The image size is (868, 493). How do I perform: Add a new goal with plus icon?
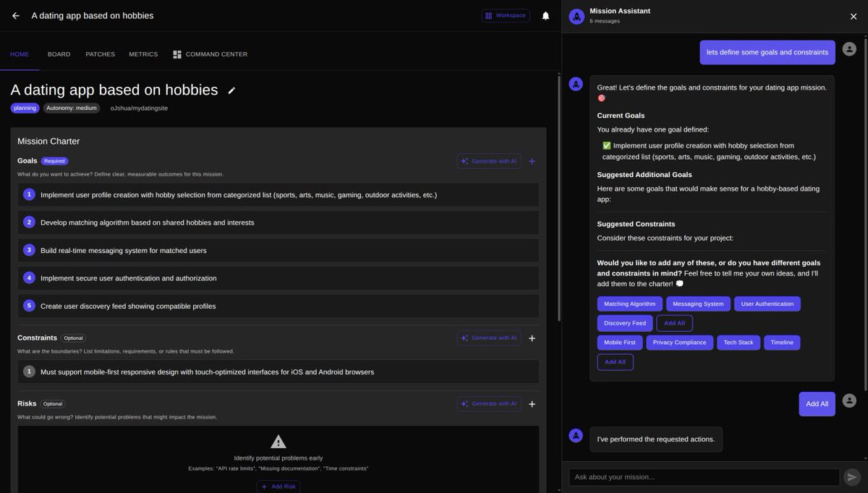[x=532, y=161]
